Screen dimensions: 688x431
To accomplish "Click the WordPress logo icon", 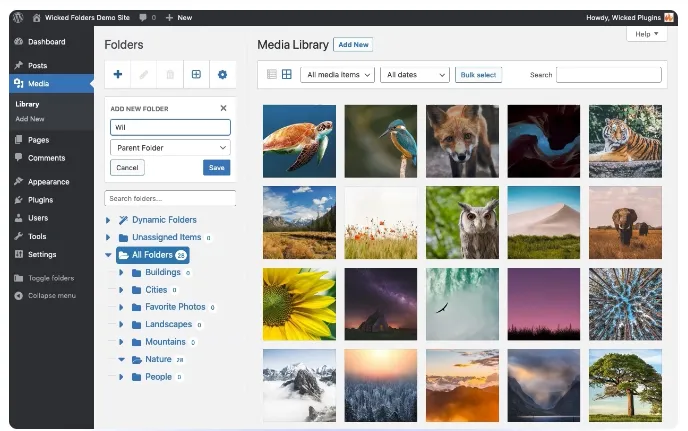I will pos(18,18).
